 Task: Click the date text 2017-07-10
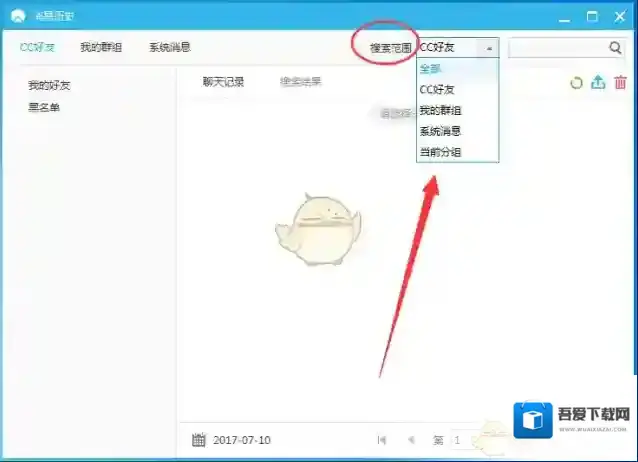(242, 440)
